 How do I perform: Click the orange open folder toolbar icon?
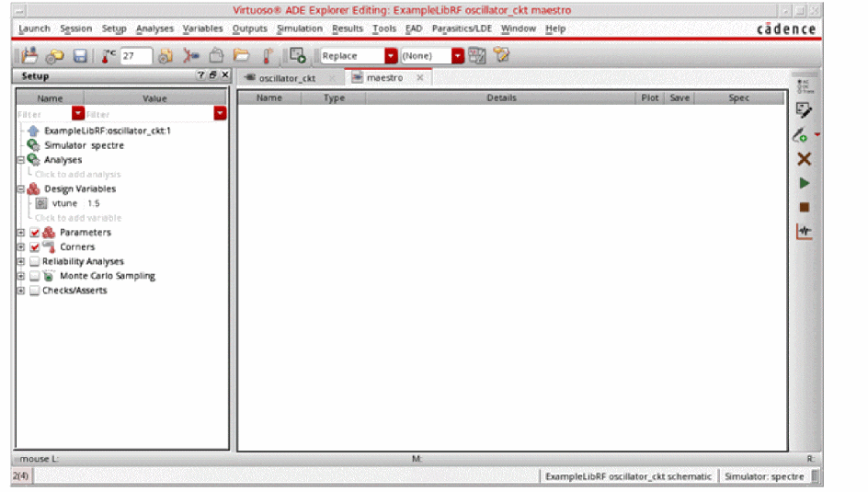(241, 55)
